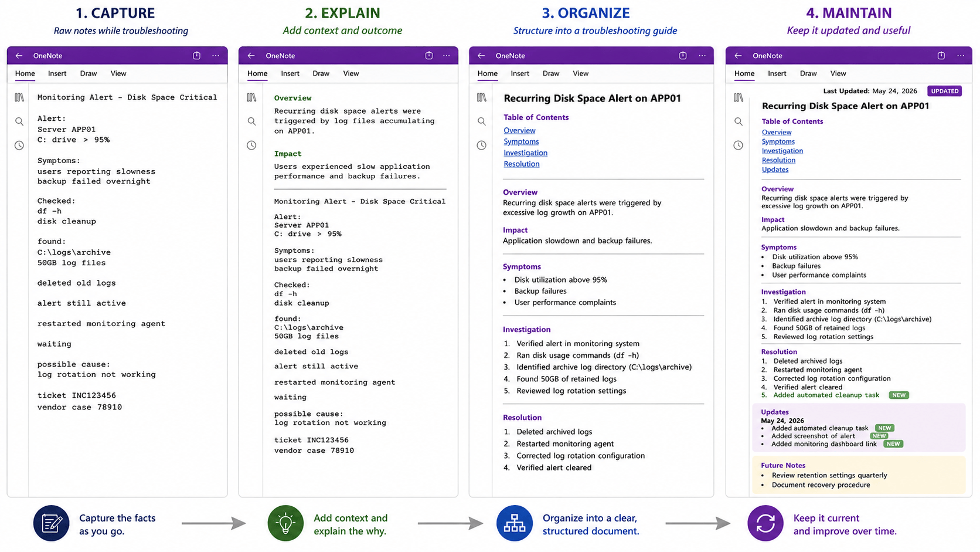Image resolution: width=980 pixels, height=552 pixels.
Task: Click 'deleted old logs' line in Capture window
Action: [x=77, y=283]
